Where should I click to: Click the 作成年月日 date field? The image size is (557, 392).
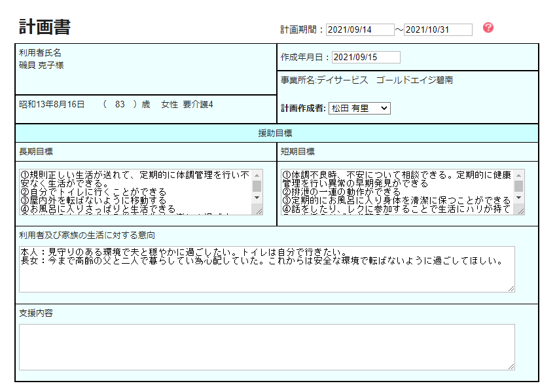point(366,58)
